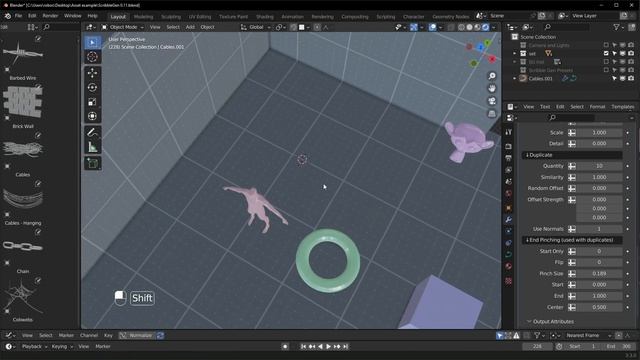This screenshot has height=360, width=640.
Task: Toggle the set collection exclude checkbox
Action: pos(606,53)
